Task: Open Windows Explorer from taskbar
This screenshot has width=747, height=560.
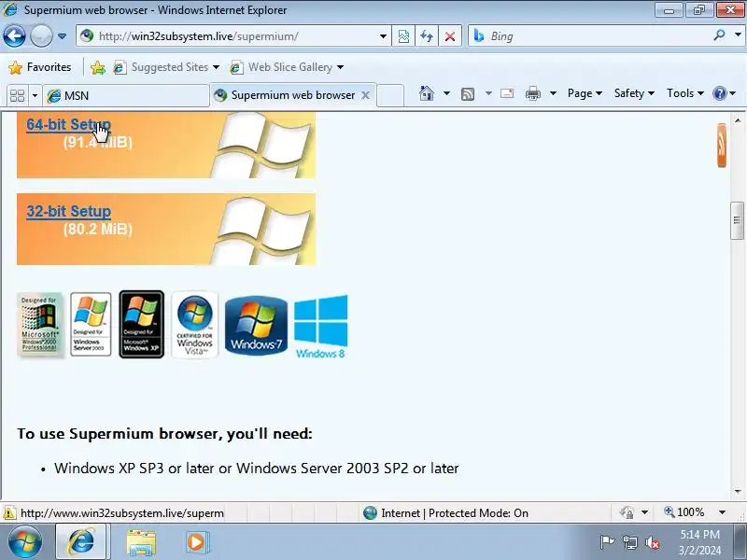Action: [x=141, y=542]
